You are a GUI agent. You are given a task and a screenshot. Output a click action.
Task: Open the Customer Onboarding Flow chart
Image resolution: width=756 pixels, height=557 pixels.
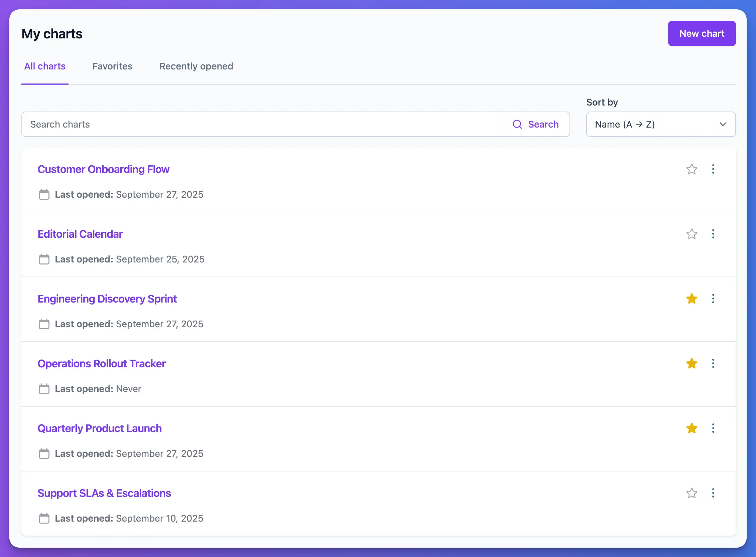pos(103,169)
